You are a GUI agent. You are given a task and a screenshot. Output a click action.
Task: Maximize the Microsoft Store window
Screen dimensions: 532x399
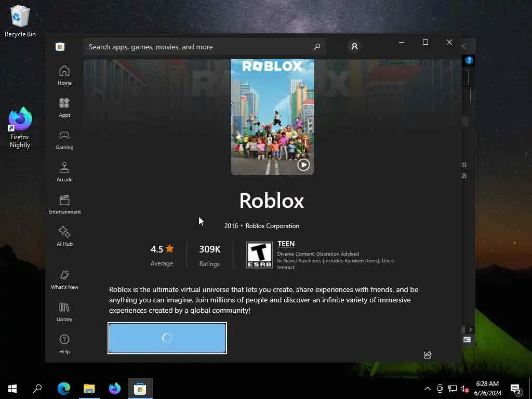pos(425,43)
